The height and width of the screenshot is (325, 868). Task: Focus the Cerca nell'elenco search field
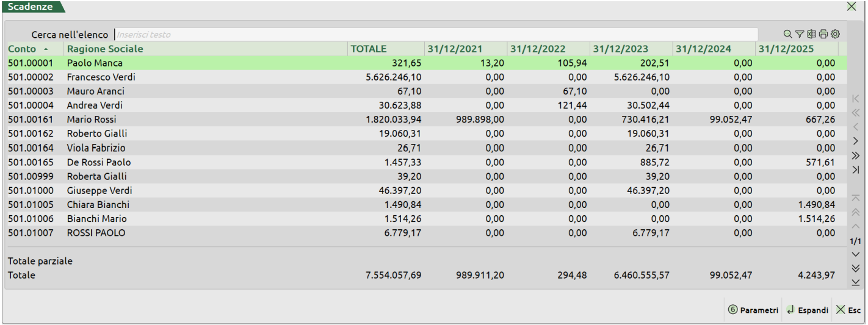pyautogui.click(x=436, y=35)
